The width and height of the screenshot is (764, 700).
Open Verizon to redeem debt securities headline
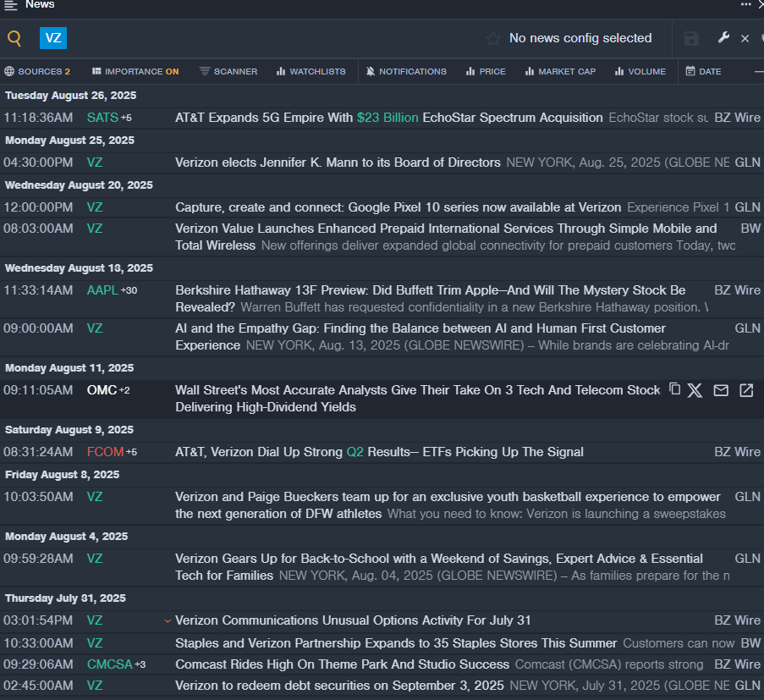(x=339, y=686)
